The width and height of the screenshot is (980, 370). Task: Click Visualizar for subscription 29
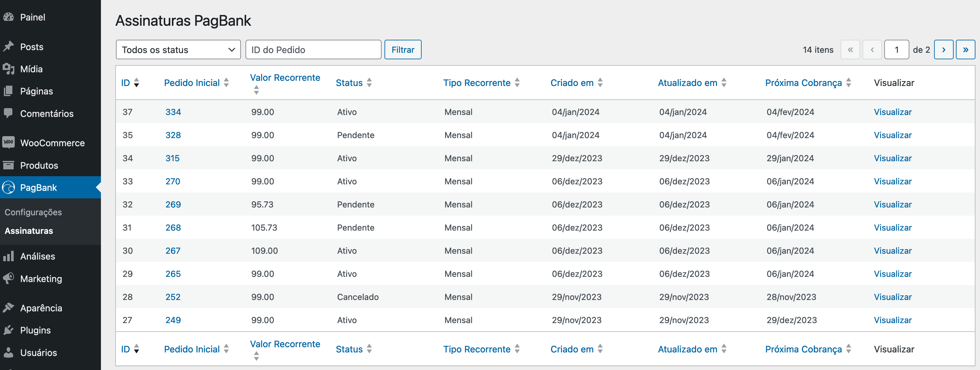pyautogui.click(x=892, y=274)
